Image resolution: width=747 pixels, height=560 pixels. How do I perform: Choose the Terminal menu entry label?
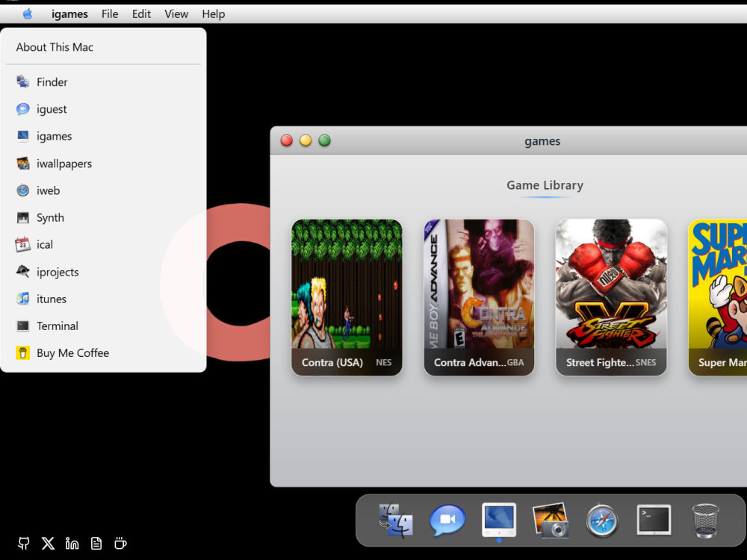[58, 326]
